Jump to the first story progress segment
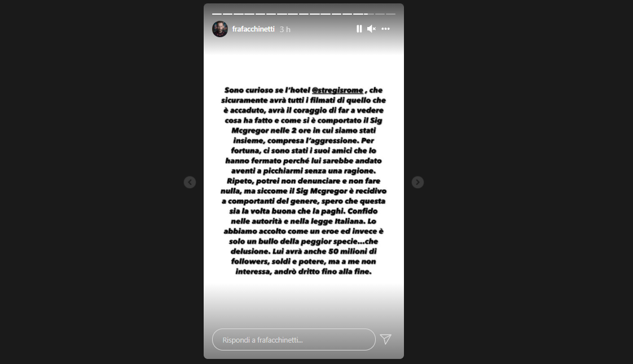 (x=217, y=14)
